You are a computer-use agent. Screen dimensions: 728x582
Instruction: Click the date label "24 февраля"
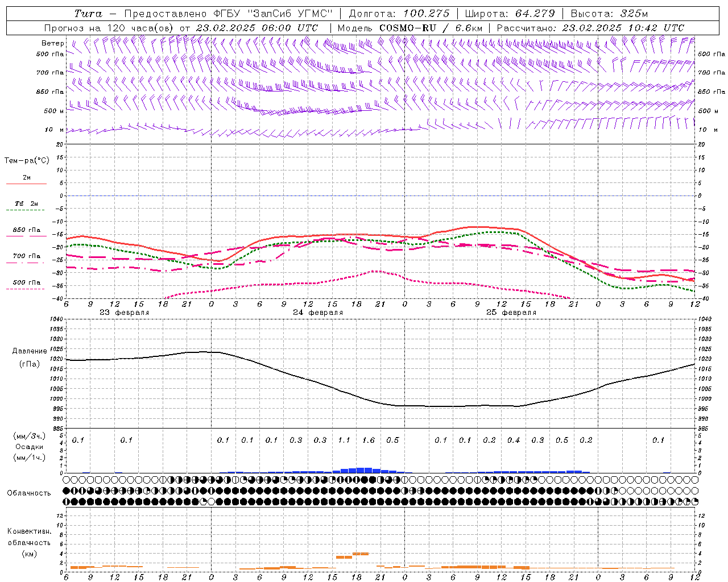point(318,313)
